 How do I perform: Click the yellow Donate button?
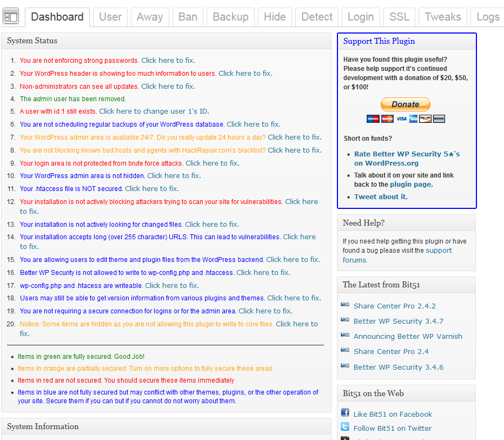coord(406,104)
